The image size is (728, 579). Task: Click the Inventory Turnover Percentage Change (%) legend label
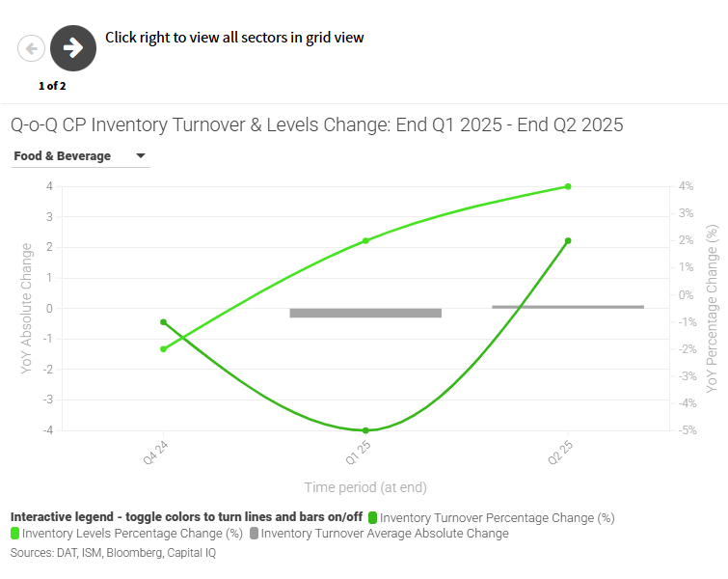tap(503, 518)
